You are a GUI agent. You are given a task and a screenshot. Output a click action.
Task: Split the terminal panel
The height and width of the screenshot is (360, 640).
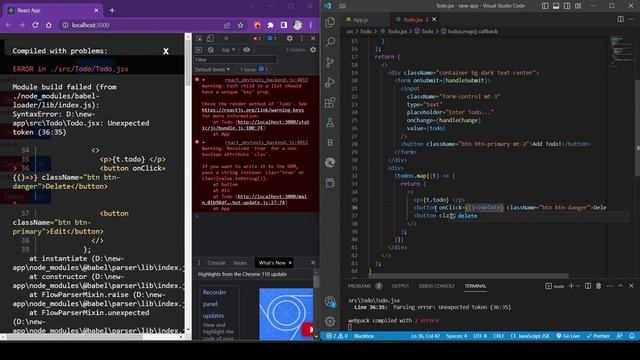pos(588,286)
